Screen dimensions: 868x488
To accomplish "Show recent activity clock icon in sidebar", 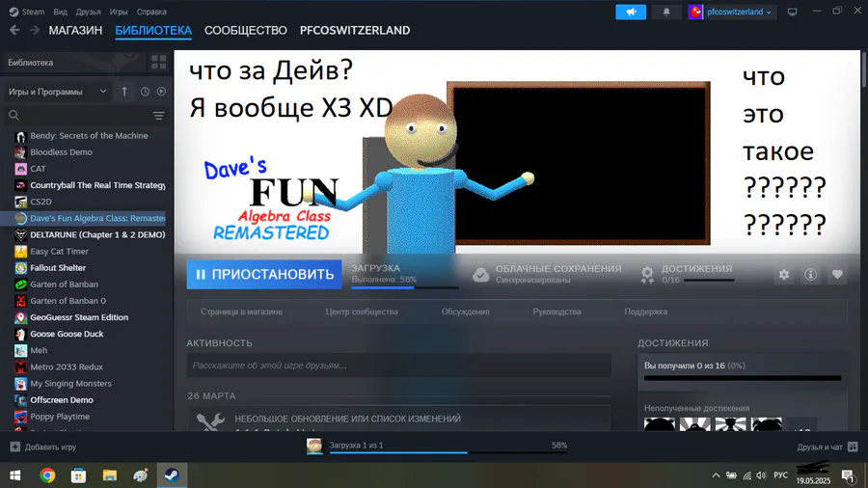I will click(145, 92).
